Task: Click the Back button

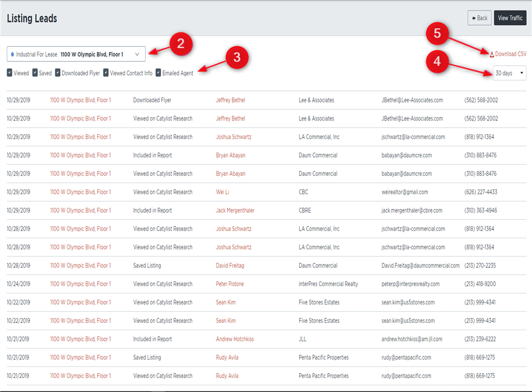Action: point(479,18)
